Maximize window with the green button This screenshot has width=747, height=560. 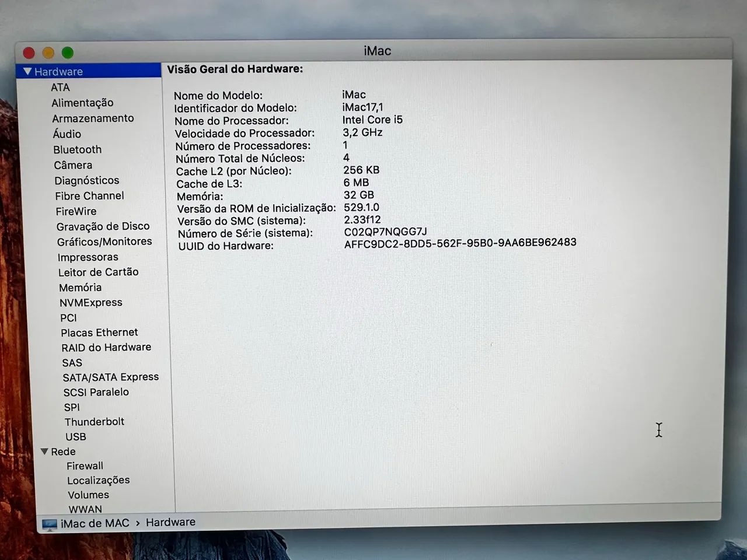click(x=68, y=53)
